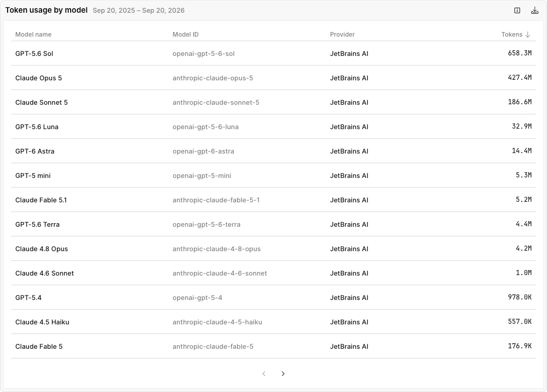This screenshot has width=547, height=392.
Task: Click model ID openai-gpt-5-mini
Action: point(202,176)
